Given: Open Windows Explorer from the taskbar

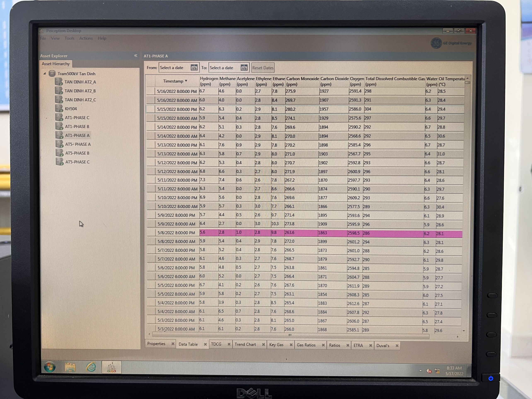Looking at the screenshot, I should click(x=70, y=368).
